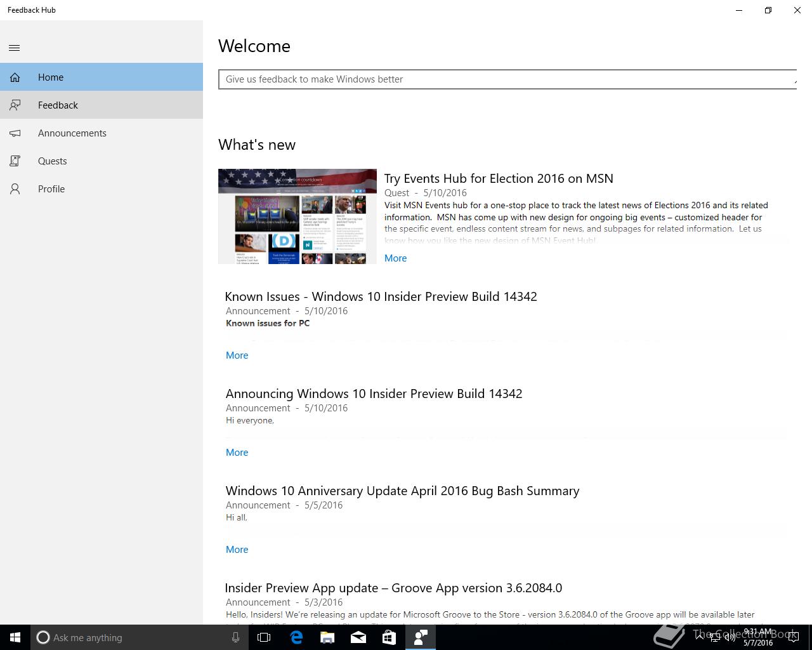Open the Action Center notifications icon

[x=794, y=637]
